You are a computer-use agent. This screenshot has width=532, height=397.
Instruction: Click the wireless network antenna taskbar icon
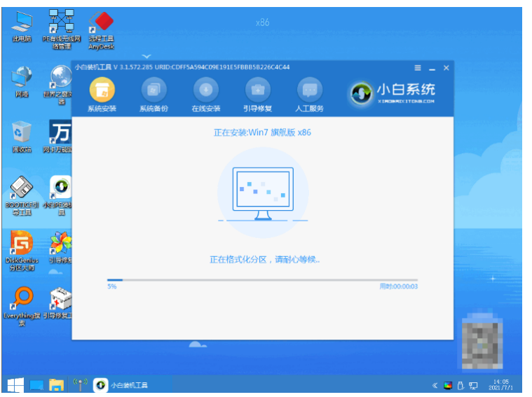80,384
